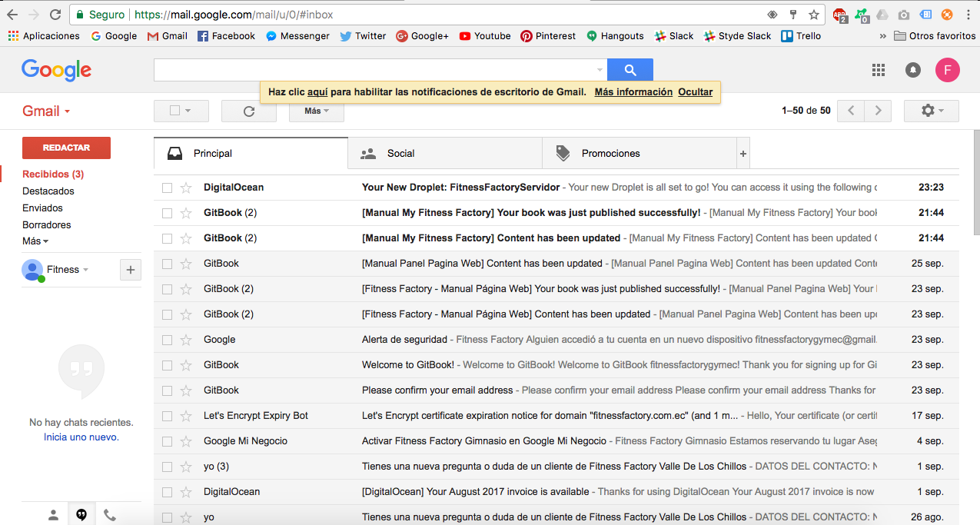Click Inicia uno nuevo chat link
The height and width of the screenshot is (525, 980).
point(81,437)
